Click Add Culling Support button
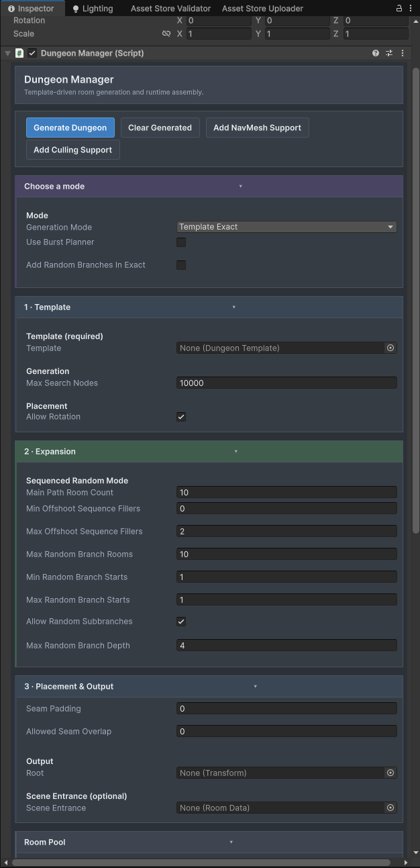This screenshot has width=420, height=868. tap(72, 150)
